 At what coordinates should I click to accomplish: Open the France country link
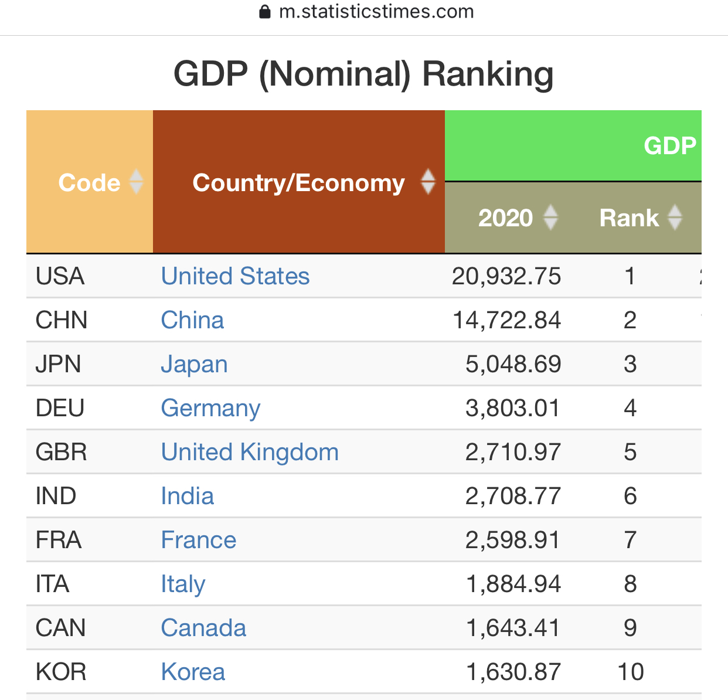pos(198,540)
